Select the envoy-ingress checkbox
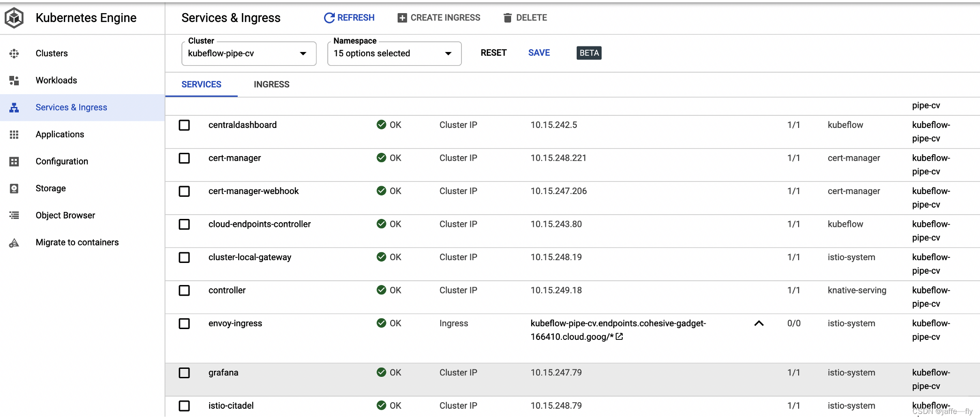This screenshot has height=420, width=980. [x=184, y=323]
